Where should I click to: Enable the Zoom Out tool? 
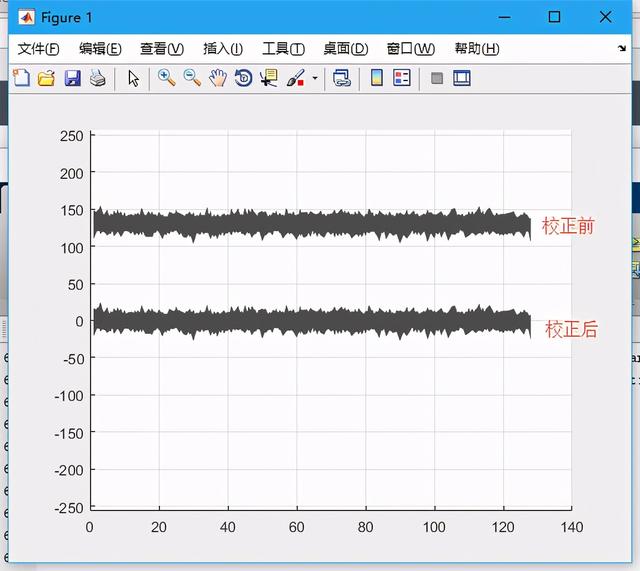192,78
